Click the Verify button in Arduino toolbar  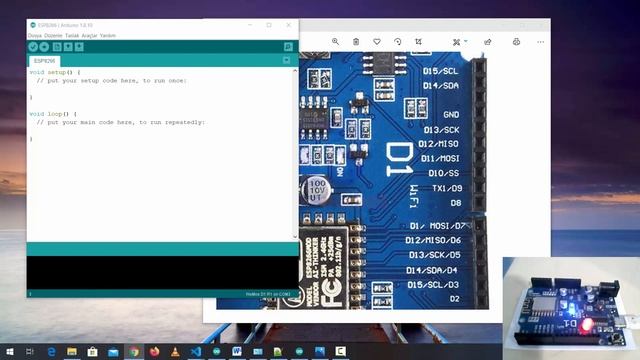point(33,47)
